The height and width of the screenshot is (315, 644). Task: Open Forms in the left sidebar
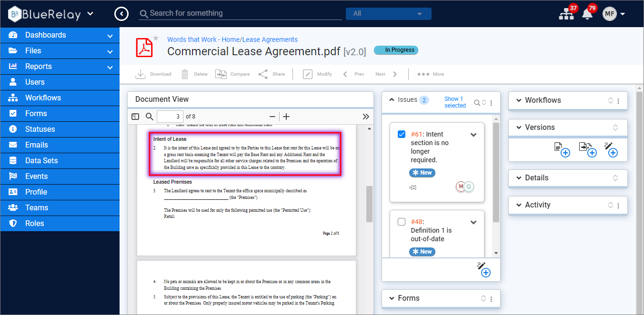click(x=60, y=114)
